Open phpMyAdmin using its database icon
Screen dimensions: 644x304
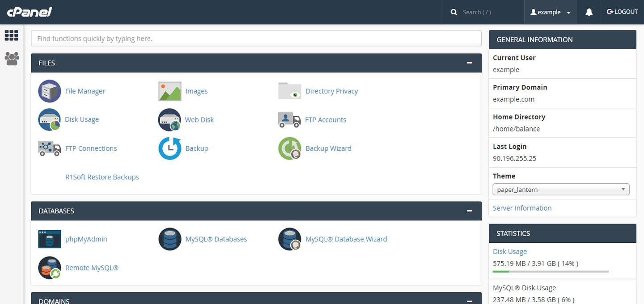[49, 239]
